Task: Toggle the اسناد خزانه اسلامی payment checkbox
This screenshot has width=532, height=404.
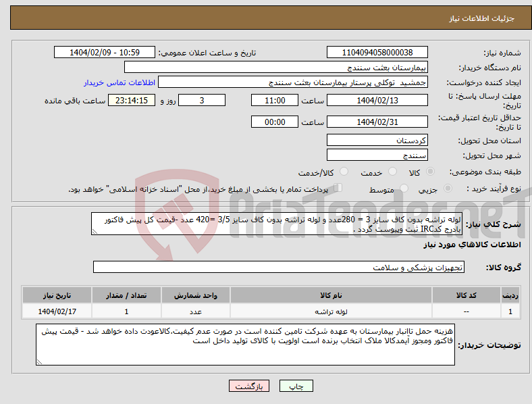Action: click(x=338, y=188)
